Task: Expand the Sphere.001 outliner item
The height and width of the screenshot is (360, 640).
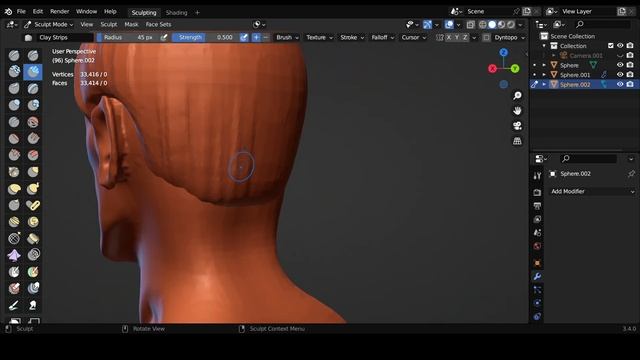Action: tap(544, 75)
